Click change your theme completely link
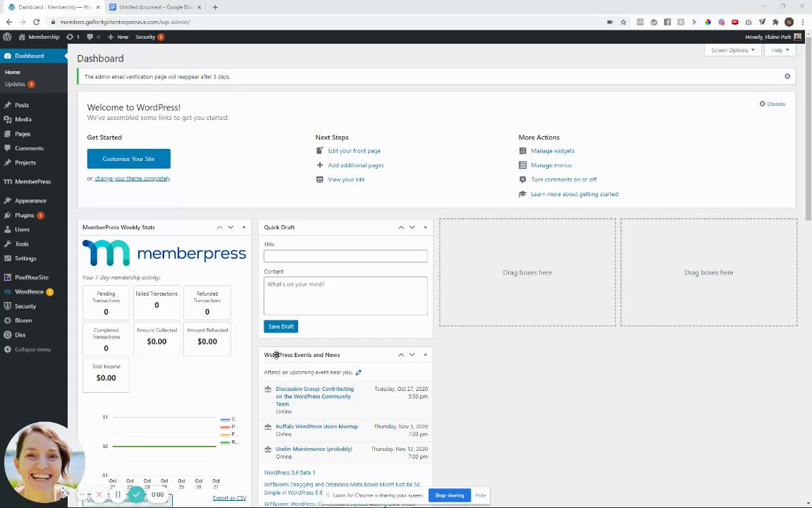The width and height of the screenshot is (812, 508). click(133, 179)
